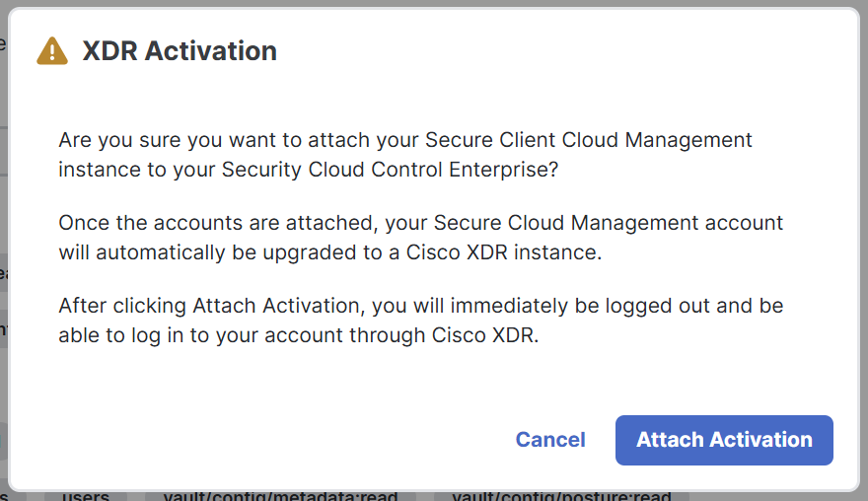Click the 'Secure Cloud Management account' phrase

pyautogui.click(x=609, y=223)
